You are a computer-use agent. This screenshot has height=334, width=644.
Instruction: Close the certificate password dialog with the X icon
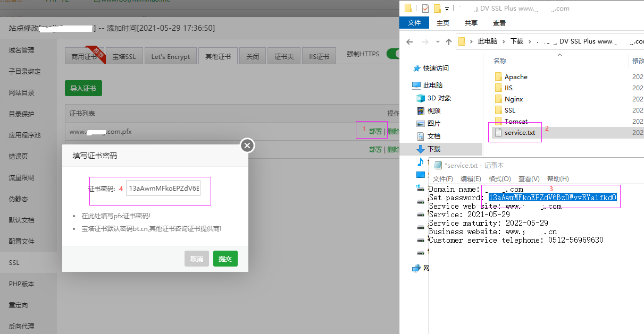point(247,145)
